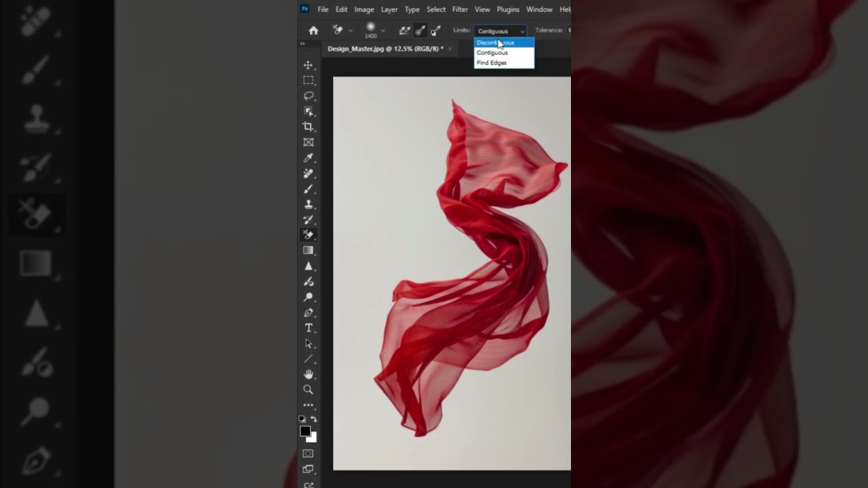Choose Find Edges from Limits list

(504, 63)
